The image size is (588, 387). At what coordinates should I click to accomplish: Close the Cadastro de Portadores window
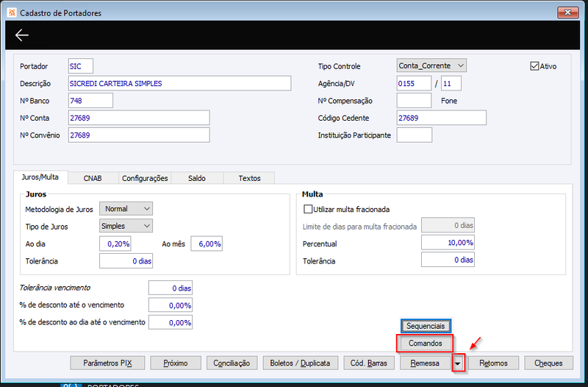[x=567, y=13]
